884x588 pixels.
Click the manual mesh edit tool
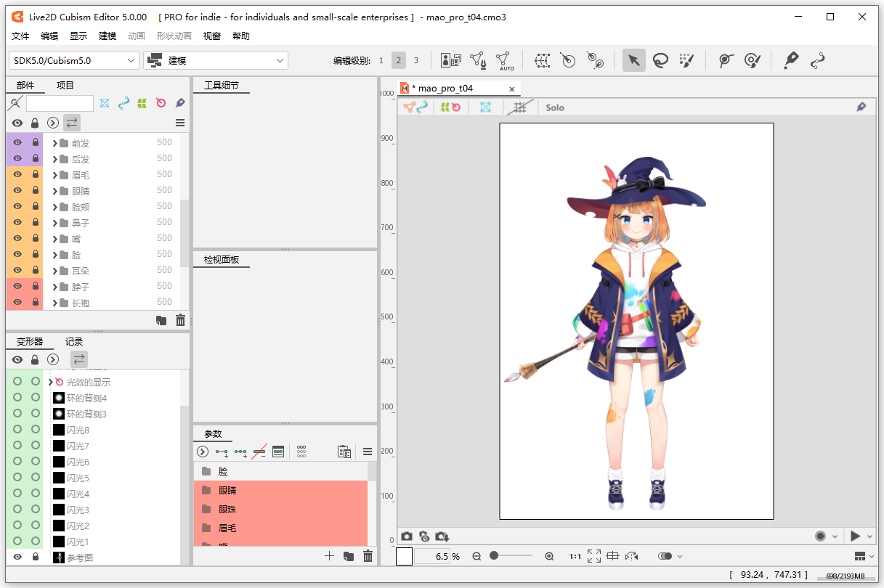point(477,60)
